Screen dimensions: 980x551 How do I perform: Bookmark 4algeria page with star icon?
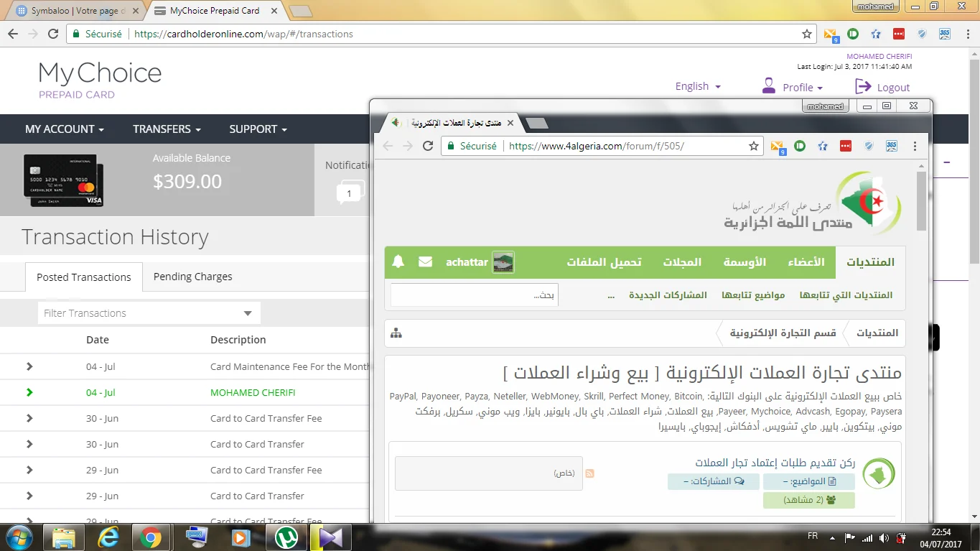point(753,146)
